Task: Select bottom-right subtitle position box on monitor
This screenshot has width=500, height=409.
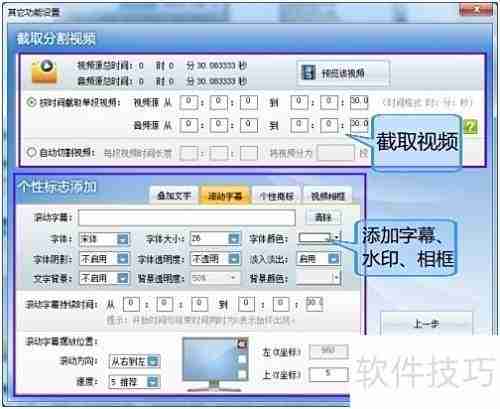Action: tap(242, 375)
